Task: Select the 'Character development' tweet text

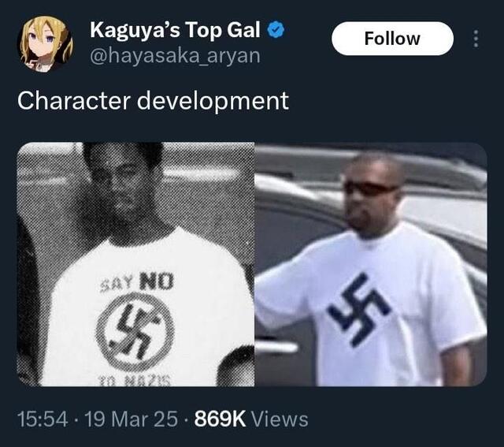Action: [153, 101]
